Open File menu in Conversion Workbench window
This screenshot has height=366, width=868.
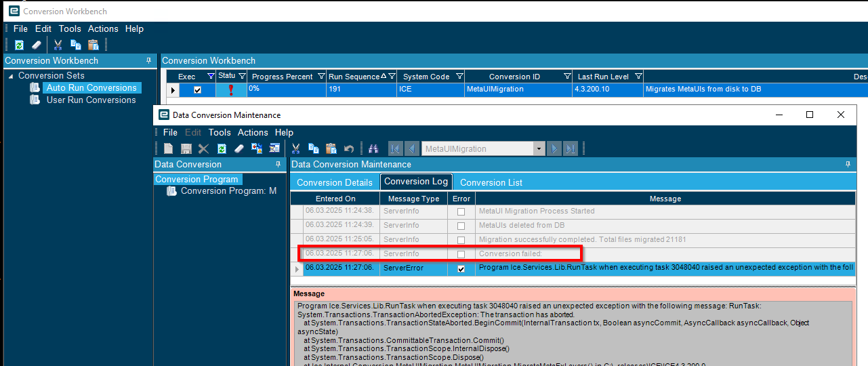20,28
